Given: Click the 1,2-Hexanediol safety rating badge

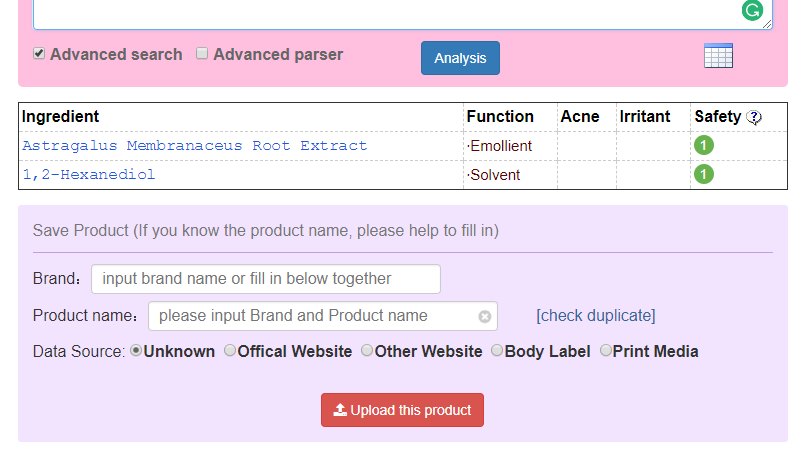Looking at the screenshot, I should coord(704,175).
